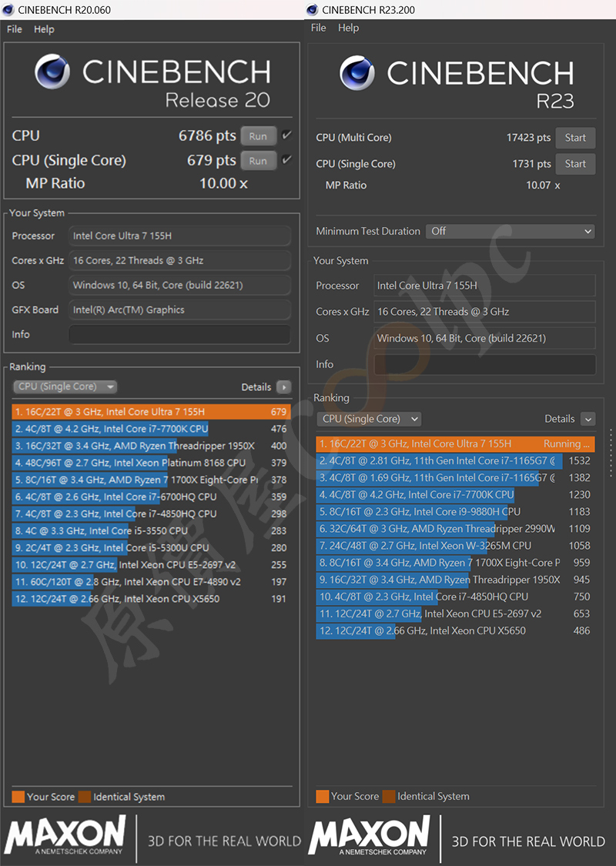Select R20 ranking row Core i5-3550
616x866 pixels.
pos(150,530)
